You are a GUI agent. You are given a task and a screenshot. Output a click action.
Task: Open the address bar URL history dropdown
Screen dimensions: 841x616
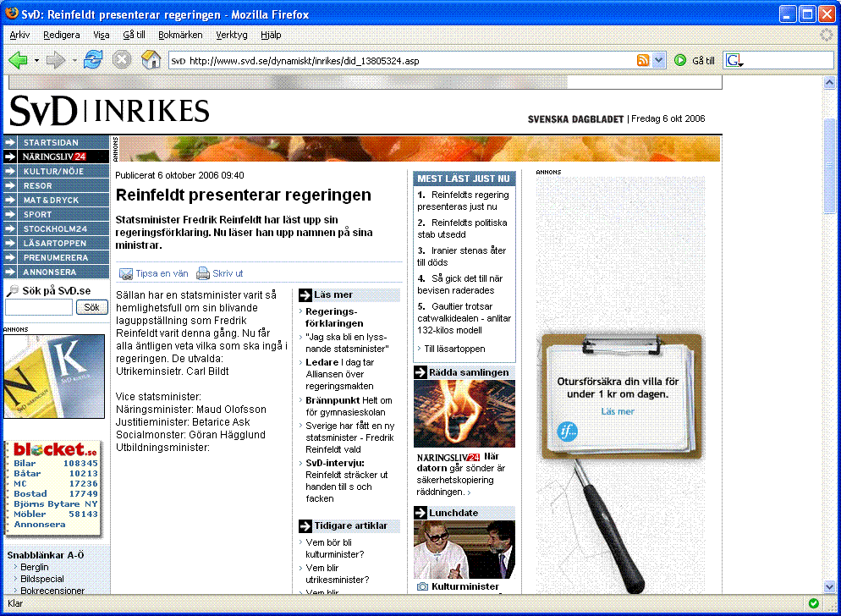pos(659,61)
